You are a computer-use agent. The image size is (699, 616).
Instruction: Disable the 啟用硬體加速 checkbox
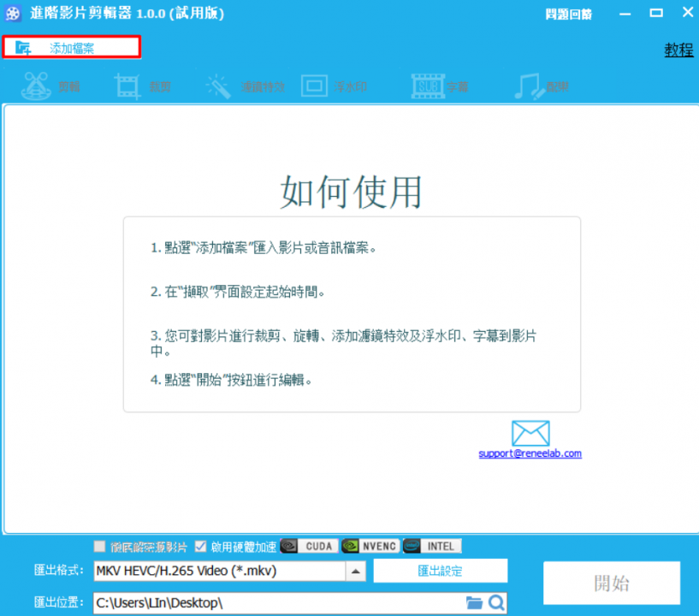200,547
